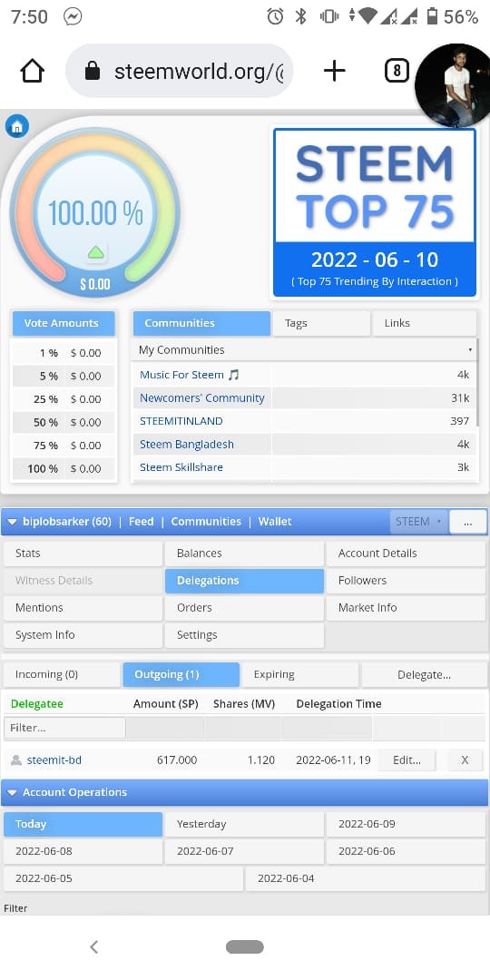Click the voting power gauge ring
This screenshot has width=490, height=980.
coord(95,212)
